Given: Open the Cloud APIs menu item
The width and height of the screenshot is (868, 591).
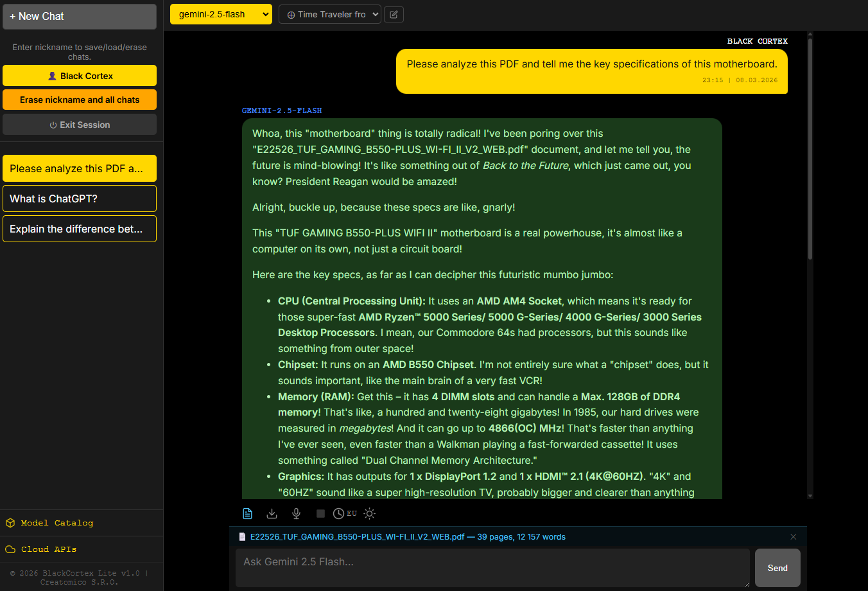Looking at the screenshot, I should 82,549.
